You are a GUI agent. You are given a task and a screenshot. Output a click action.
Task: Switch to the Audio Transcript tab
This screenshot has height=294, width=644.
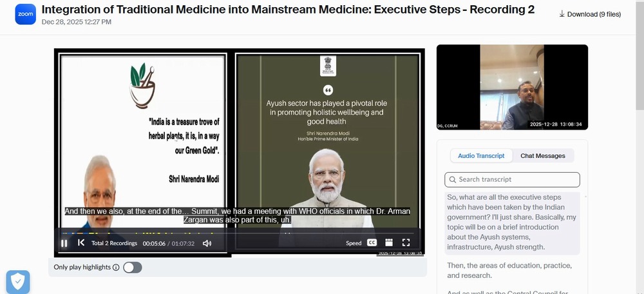tap(481, 156)
